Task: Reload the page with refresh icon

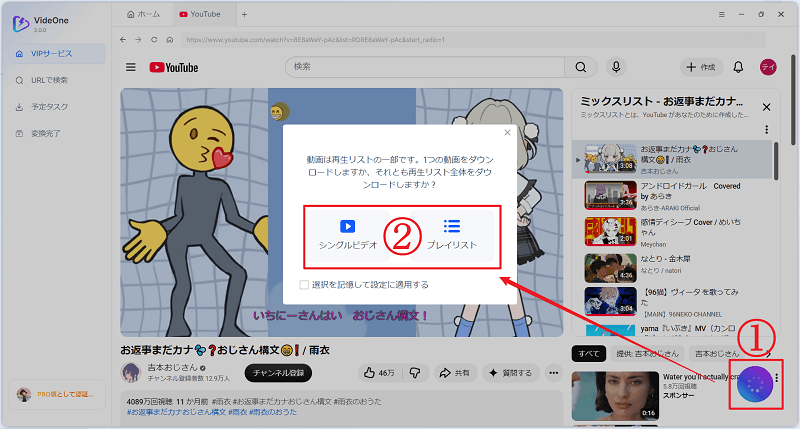Action: [x=154, y=39]
